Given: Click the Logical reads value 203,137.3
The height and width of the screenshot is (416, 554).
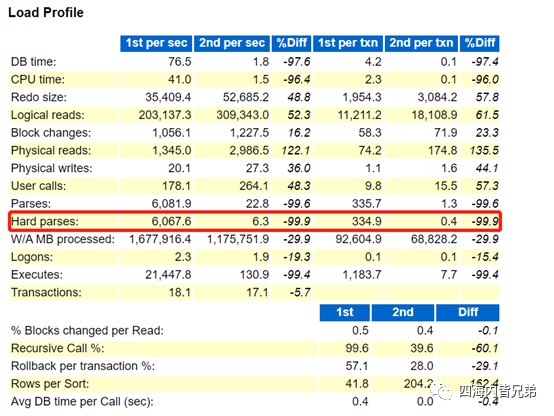Looking at the screenshot, I should tap(165, 115).
